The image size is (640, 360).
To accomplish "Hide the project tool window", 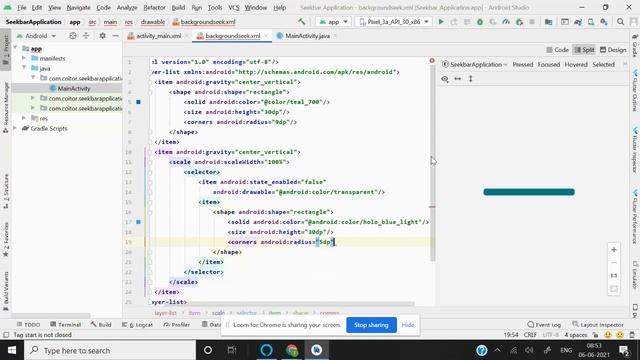I will 116,36.
